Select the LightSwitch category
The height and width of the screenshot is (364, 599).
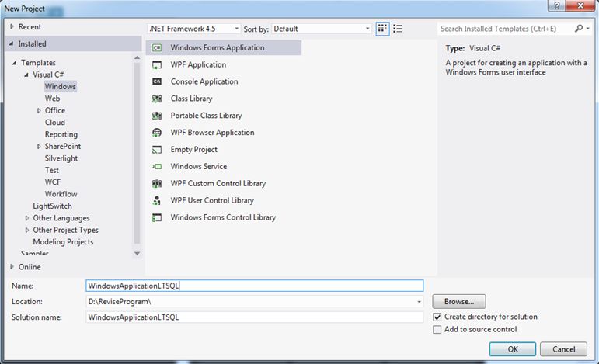tap(52, 206)
